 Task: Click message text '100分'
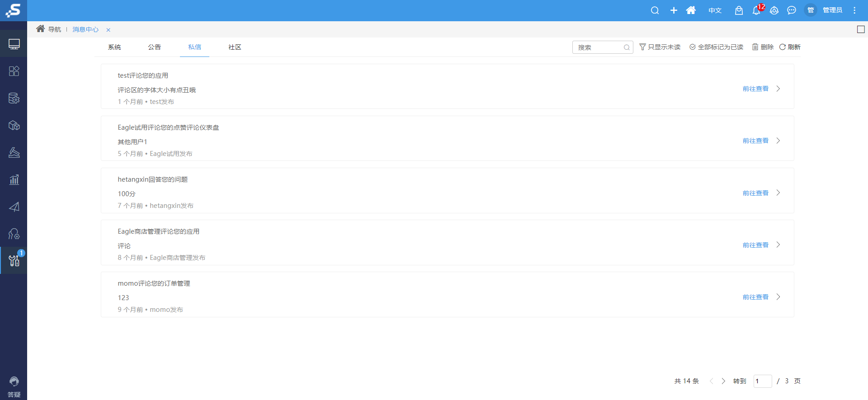click(x=127, y=194)
